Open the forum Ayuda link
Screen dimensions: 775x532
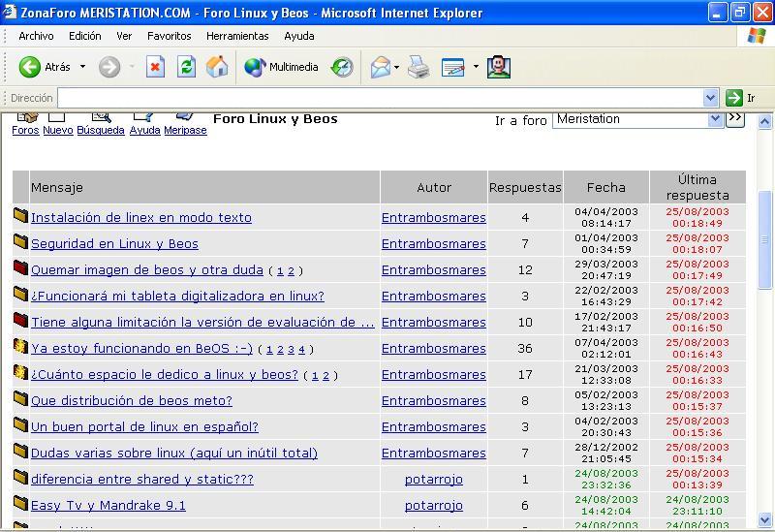tap(144, 130)
